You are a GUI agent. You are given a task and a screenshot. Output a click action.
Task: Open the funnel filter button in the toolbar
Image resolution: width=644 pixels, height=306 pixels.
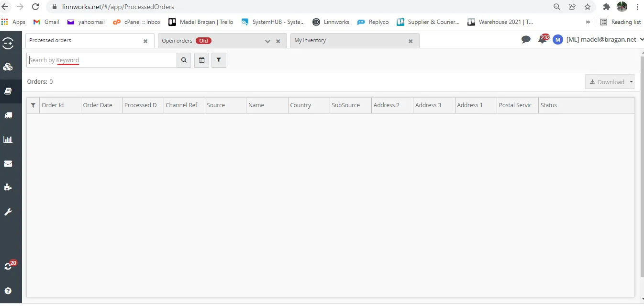(219, 60)
